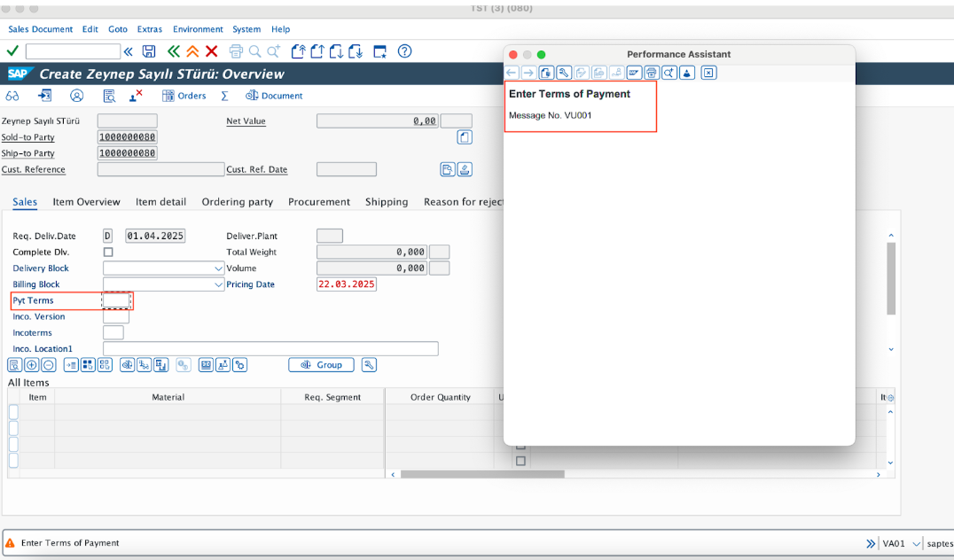Click the orange double-up Exit icon
This screenshot has height=560, width=954.
click(x=192, y=51)
